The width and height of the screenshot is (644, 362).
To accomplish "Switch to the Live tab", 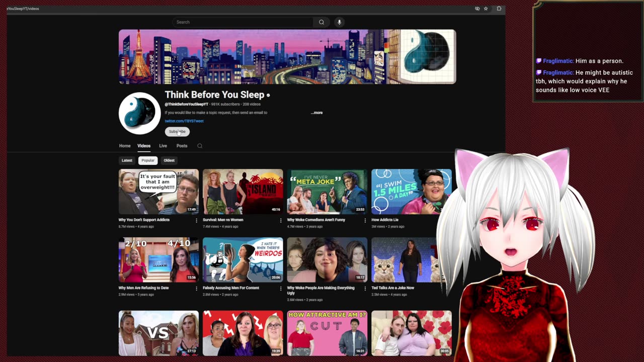I will click(x=163, y=146).
